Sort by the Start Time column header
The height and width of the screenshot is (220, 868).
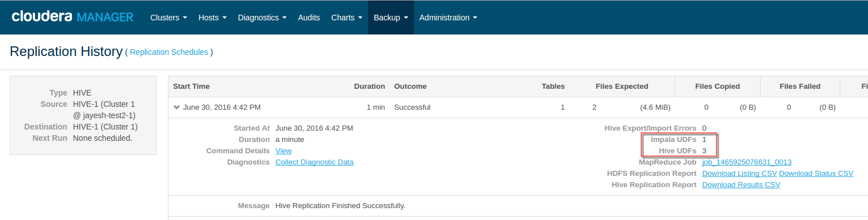coord(191,87)
